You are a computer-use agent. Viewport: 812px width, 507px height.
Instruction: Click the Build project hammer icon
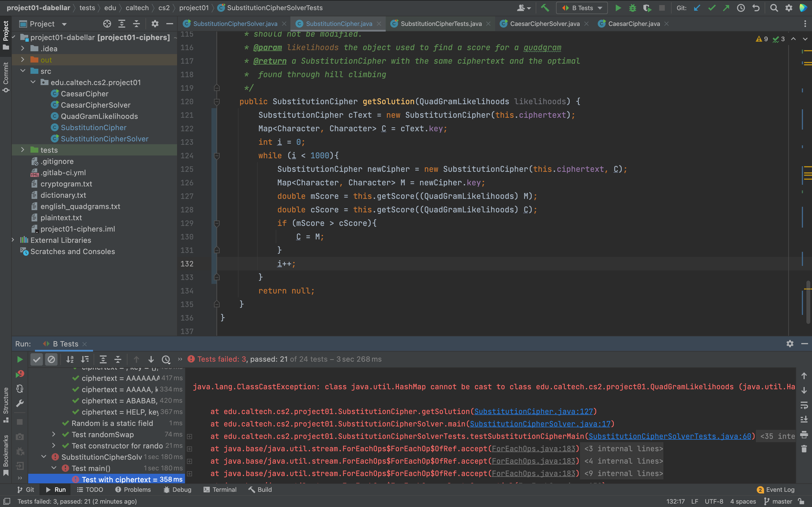[x=545, y=8]
